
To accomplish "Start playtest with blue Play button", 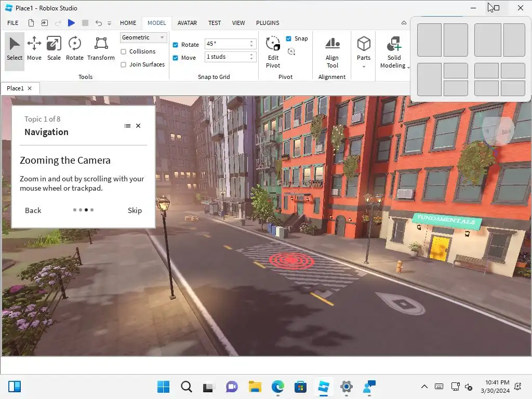I will 71,23.
